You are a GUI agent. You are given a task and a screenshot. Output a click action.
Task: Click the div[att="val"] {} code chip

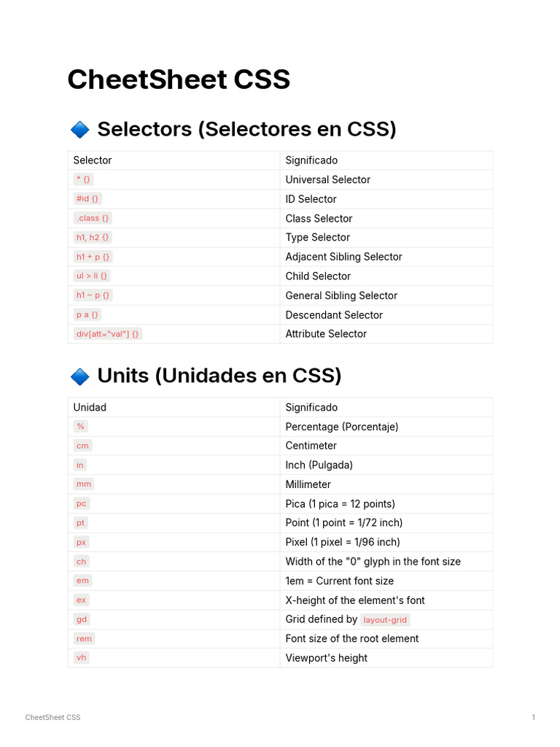pos(108,334)
